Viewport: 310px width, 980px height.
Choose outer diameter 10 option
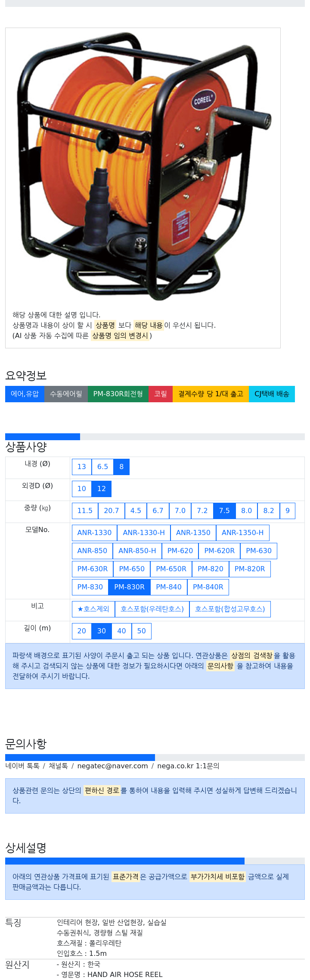tap(82, 488)
